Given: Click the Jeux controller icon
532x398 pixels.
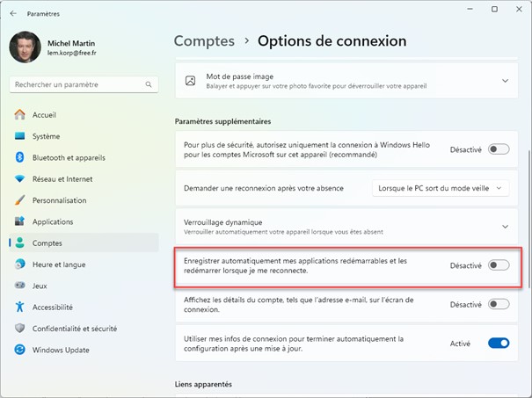Looking at the screenshot, I should pyautogui.click(x=19, y=286).
